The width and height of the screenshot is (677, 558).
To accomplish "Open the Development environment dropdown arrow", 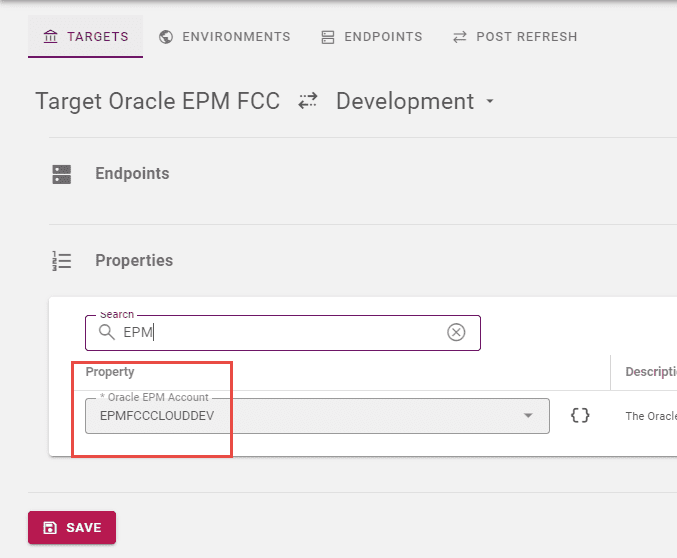I will tap(490, 101).
